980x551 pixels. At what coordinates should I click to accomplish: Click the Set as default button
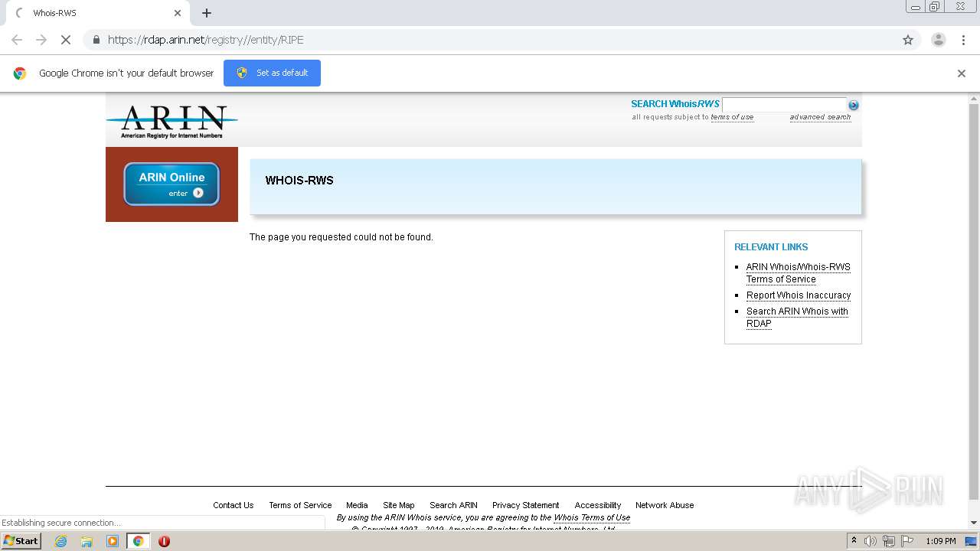(272, 73)
